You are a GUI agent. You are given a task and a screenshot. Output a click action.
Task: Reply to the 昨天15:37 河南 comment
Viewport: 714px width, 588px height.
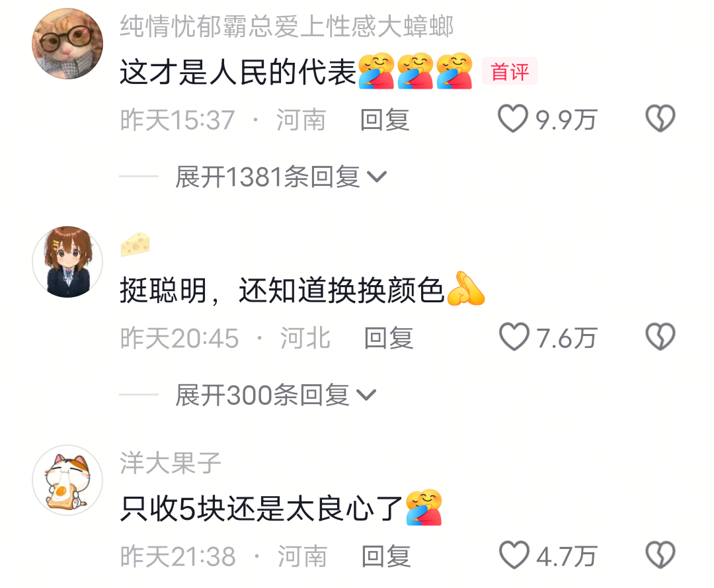[385, 120]
